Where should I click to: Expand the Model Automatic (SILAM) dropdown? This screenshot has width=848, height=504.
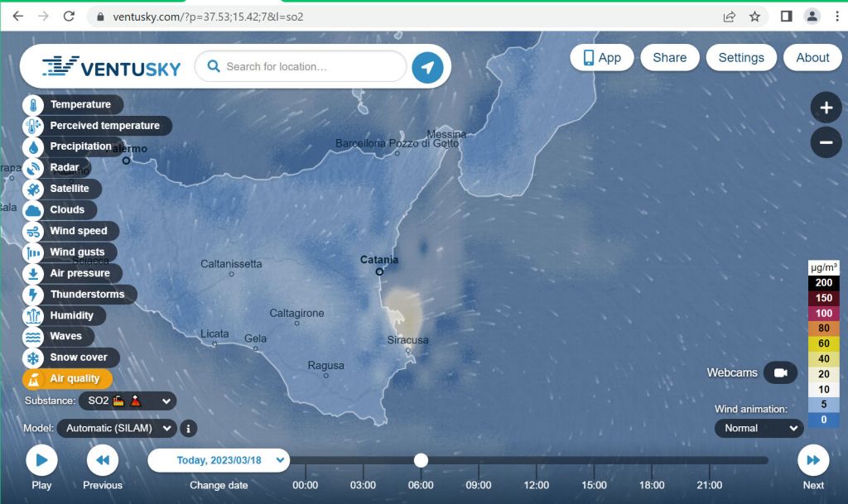117,429
